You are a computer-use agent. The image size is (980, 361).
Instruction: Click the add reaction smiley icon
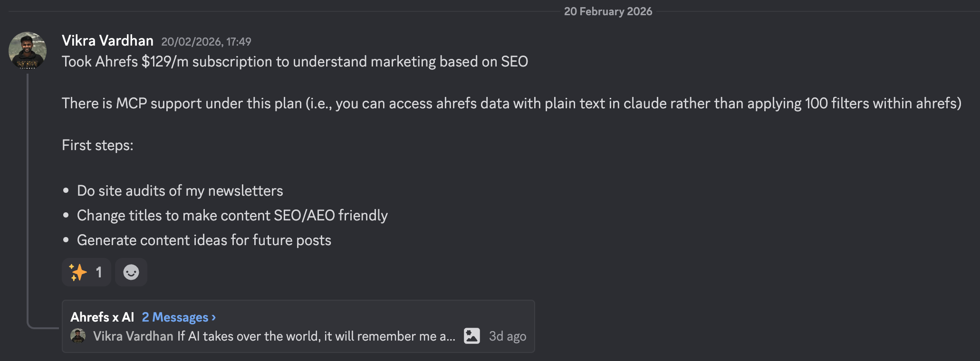click(x=131, y=272)
